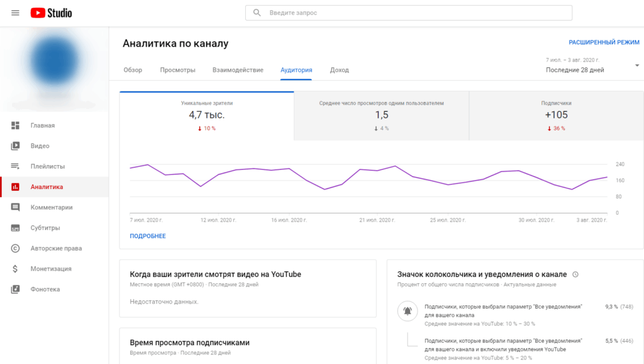Click the Авторские права copyright icon
Image resolution: width=644 pixels, height=364 pixels.
tap(15, 248)
